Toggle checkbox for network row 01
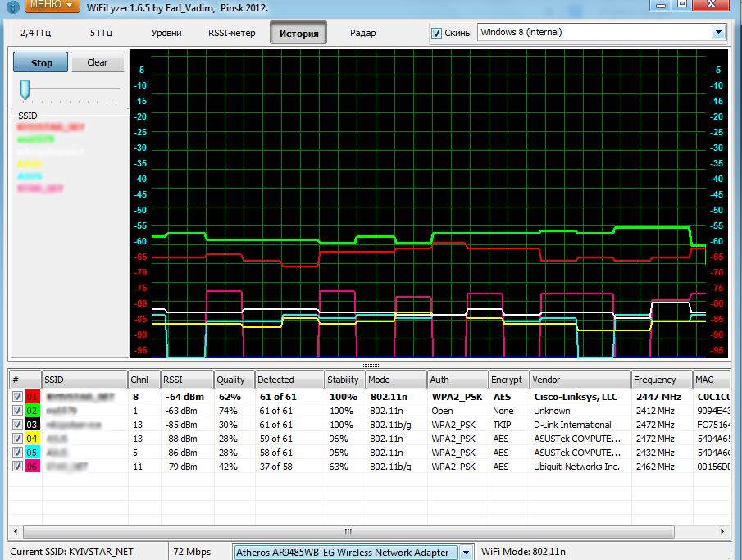 [17, 397]
